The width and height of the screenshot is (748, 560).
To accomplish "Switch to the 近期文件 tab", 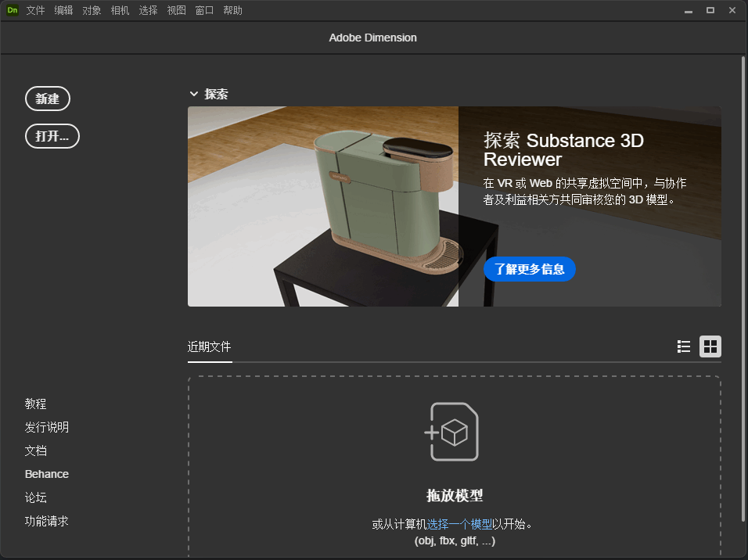I will (x=210, y=347).
